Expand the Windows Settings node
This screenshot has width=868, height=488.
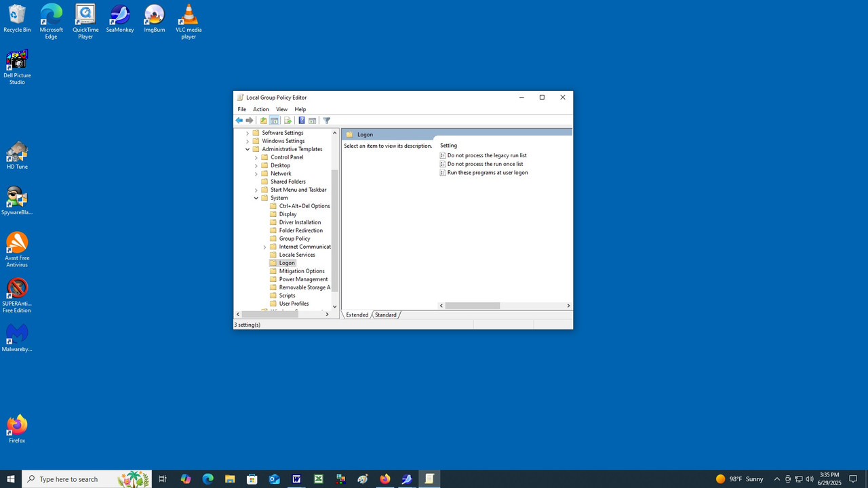click(x=248, y=141)
